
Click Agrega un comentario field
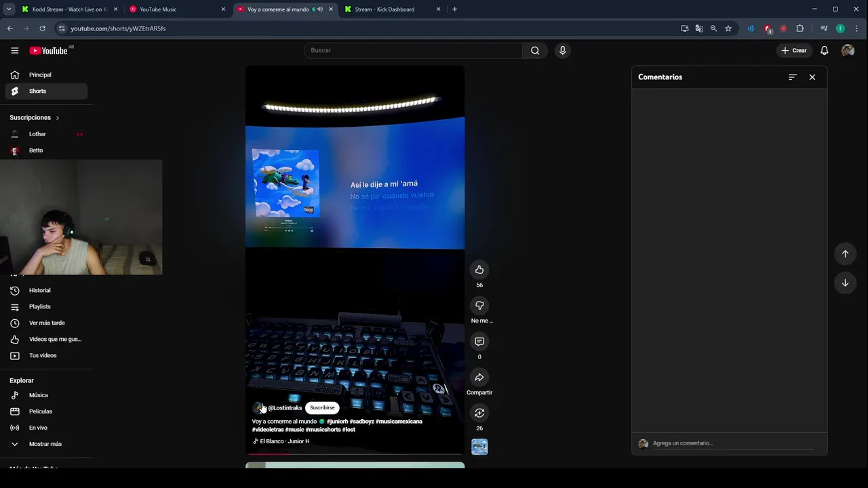[x=732, y=443]
